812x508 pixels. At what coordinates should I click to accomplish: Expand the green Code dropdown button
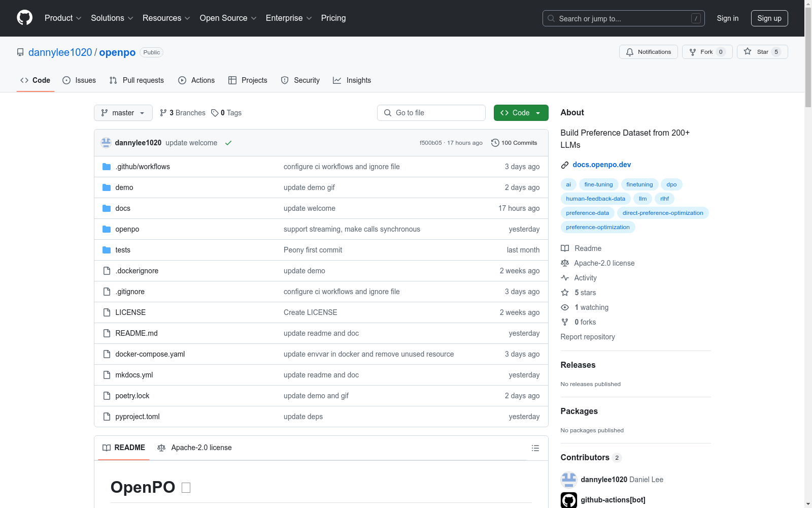(521, 113)
